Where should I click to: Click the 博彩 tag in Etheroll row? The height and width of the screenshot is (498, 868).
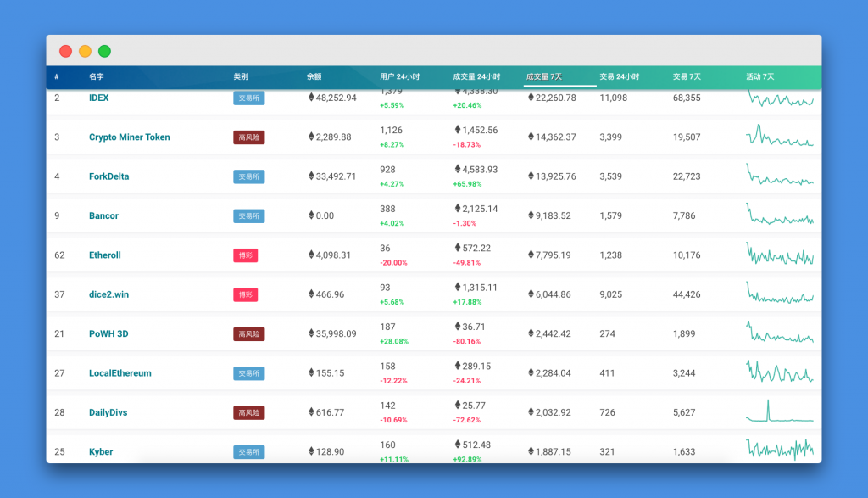(x=245, y=255)
